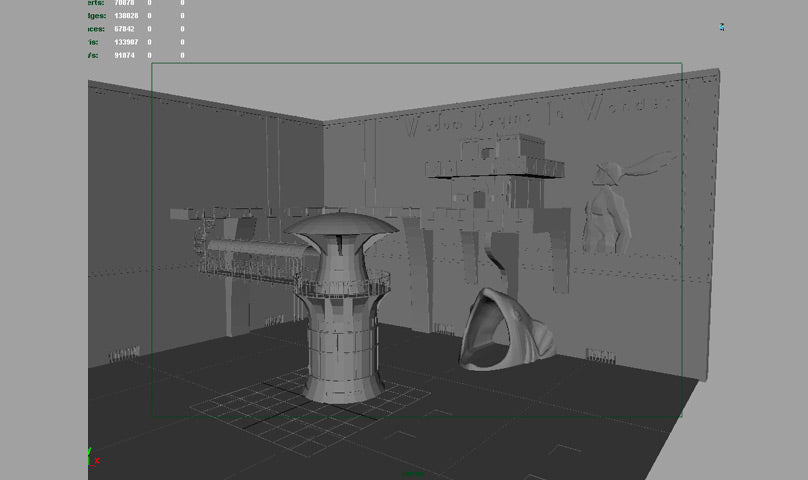The height and width of the screenshot is (480, 808).
Task: Click the UVs count value 91874
Action: (126, 55)
